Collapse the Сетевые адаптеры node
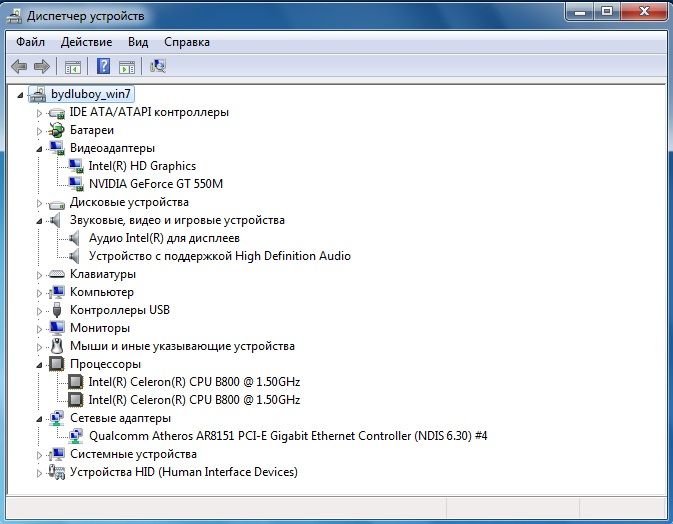This screenshot has height=524, width=673. [39, 419]
